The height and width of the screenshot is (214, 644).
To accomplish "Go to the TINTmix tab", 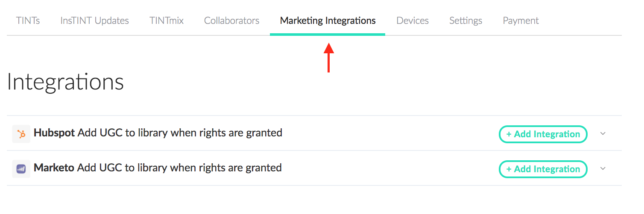I will click(x=167, y=20).
